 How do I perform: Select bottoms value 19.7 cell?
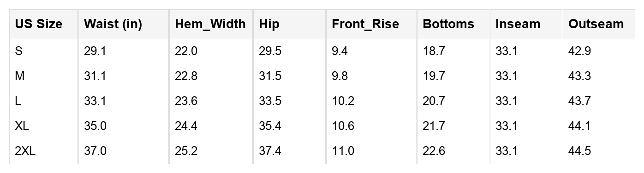[453, 76]
